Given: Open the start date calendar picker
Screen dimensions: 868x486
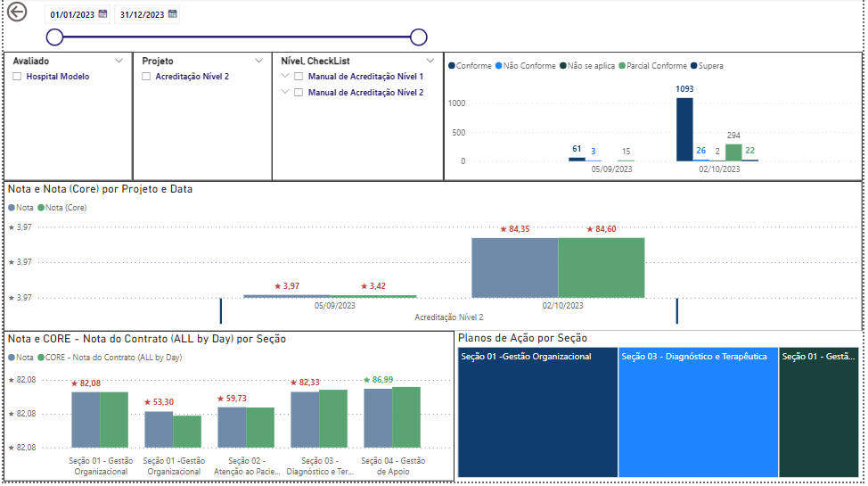Looking at the screenshot, I should pyautogui.click(x=102, y=14).
